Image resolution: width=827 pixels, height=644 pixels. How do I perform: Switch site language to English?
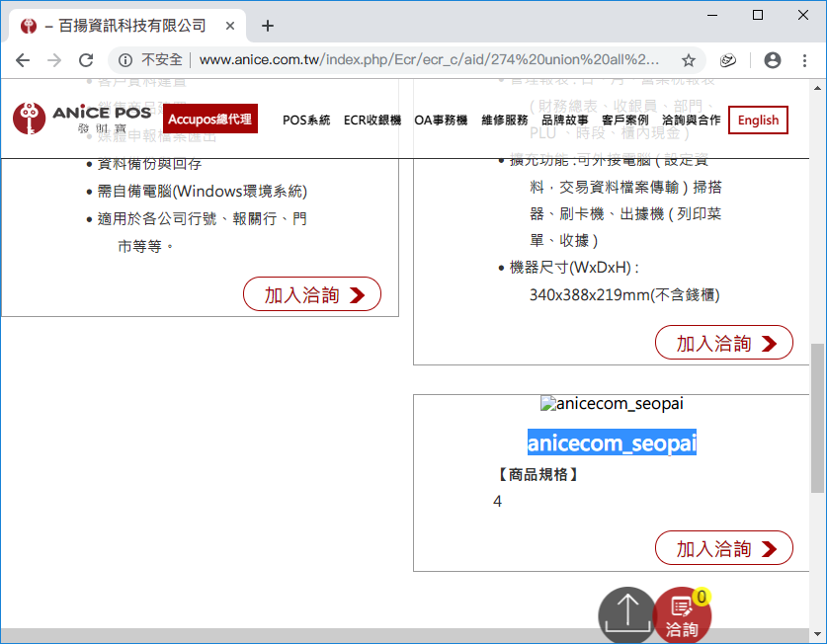[758, 120]
